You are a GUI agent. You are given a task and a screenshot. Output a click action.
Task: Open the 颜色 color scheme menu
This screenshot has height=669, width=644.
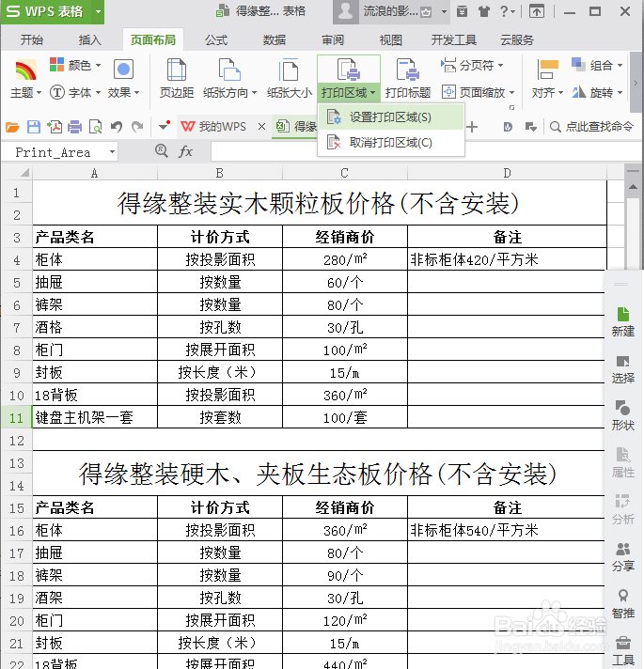click(x=75, y=65)
